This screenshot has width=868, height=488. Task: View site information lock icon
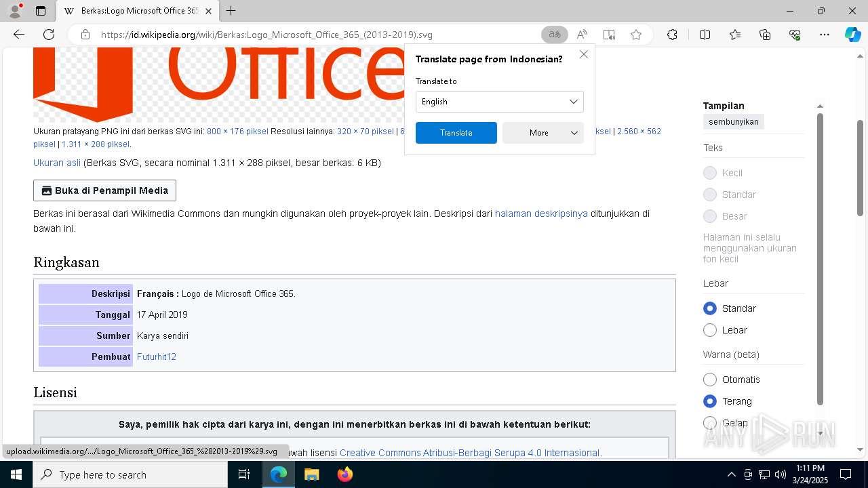pos(85,35)
